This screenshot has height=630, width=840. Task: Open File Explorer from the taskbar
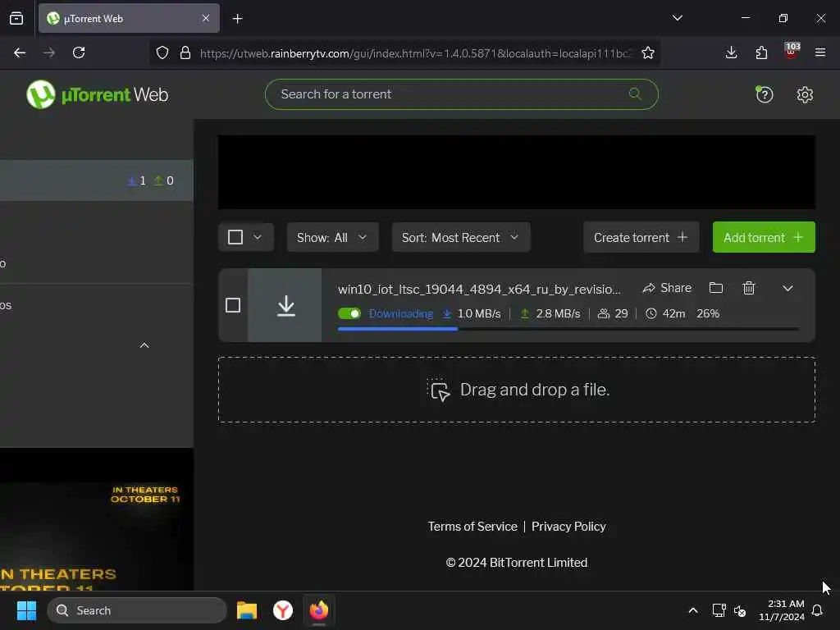click(x=246, y=610)
